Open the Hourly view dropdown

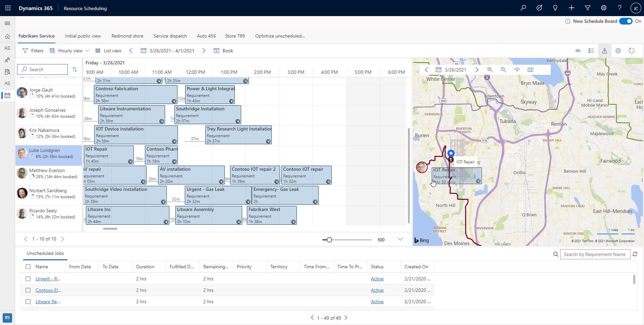87,51
